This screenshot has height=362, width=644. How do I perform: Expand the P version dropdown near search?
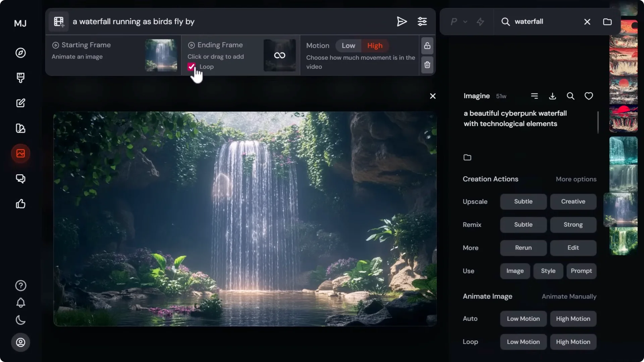coord(458,21)
